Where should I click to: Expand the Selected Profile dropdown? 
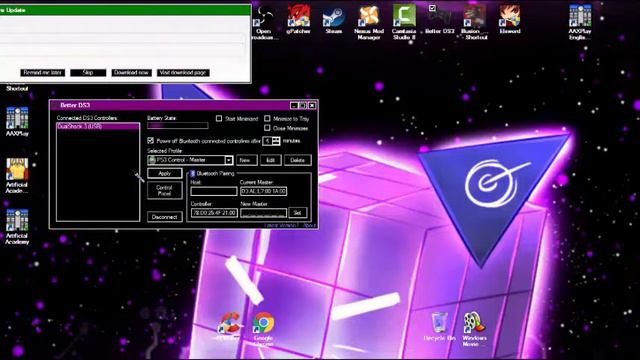coord(229,160)
